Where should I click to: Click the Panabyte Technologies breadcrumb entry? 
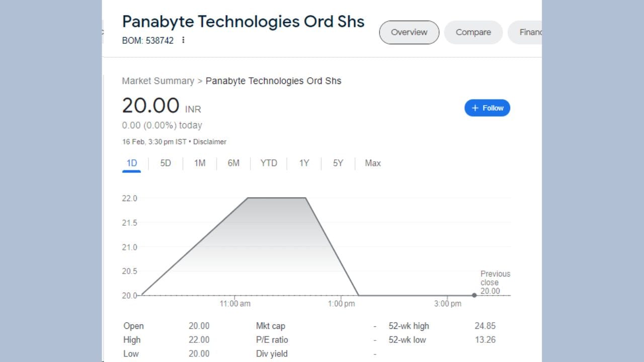click(x=273, y=80)
